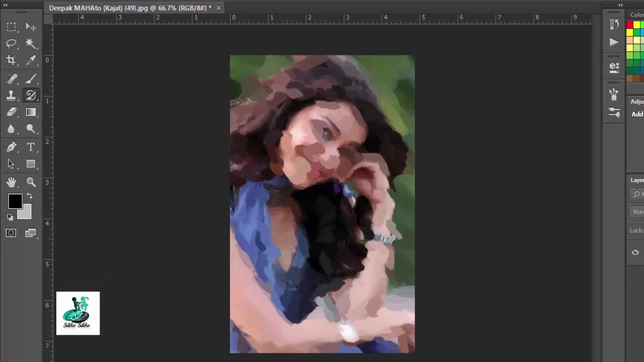Select the Healing Brush tool
The height and width of the screenshot is (362, 644).
[x=11, y=78]
